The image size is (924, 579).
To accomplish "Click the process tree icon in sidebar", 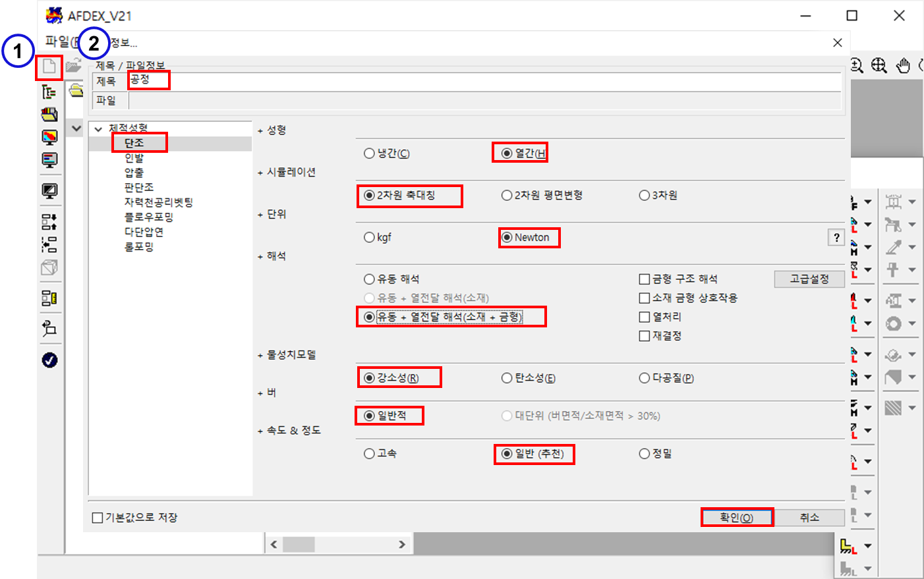I will pyautogui.click(x=49, y=92).
